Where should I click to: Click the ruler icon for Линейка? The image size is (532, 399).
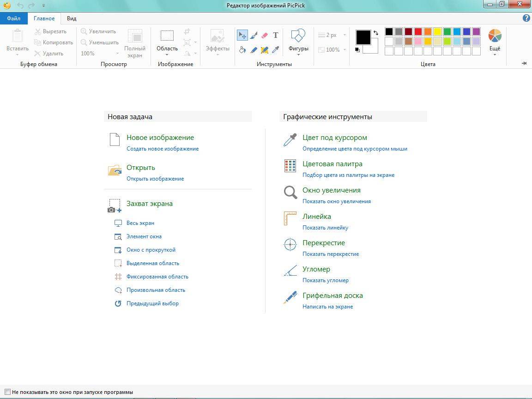(x=290, y=218)
